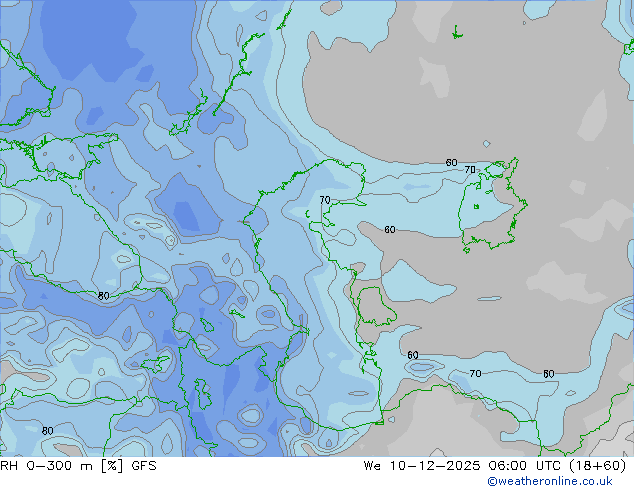Click the 60 label just above the 70 near the lake
Screen dimensions: 634x490
[x=452, y=163]
